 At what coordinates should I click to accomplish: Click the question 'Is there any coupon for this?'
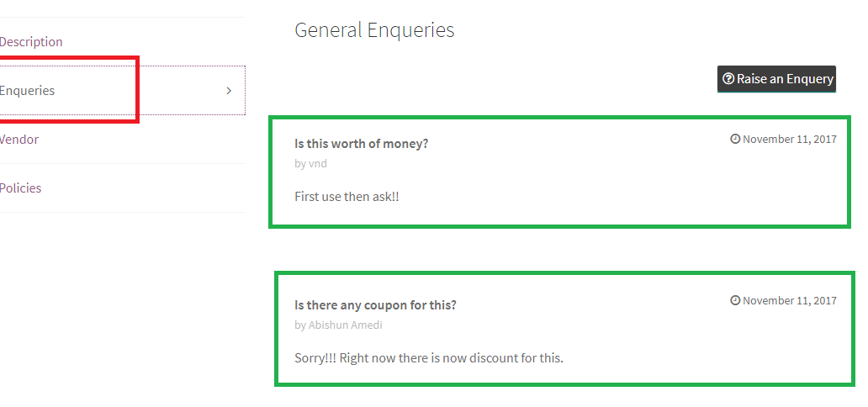[x=375, y=305]
